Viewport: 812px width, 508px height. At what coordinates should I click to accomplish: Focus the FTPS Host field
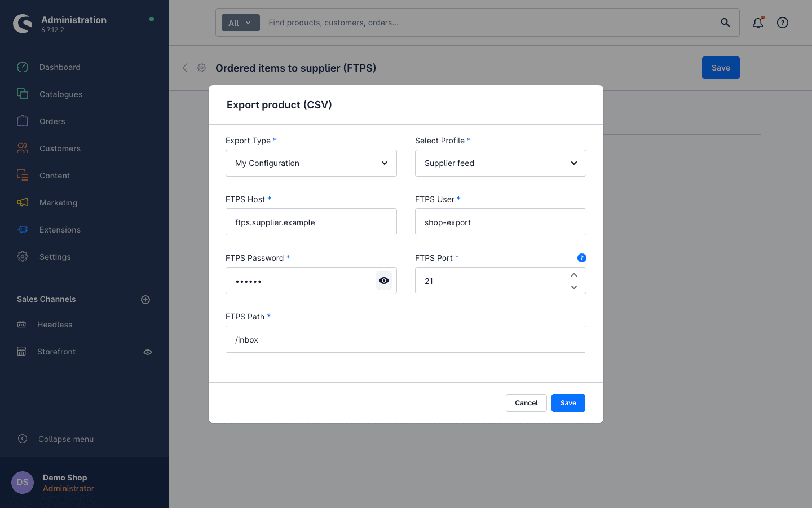[x=311, y=222]
